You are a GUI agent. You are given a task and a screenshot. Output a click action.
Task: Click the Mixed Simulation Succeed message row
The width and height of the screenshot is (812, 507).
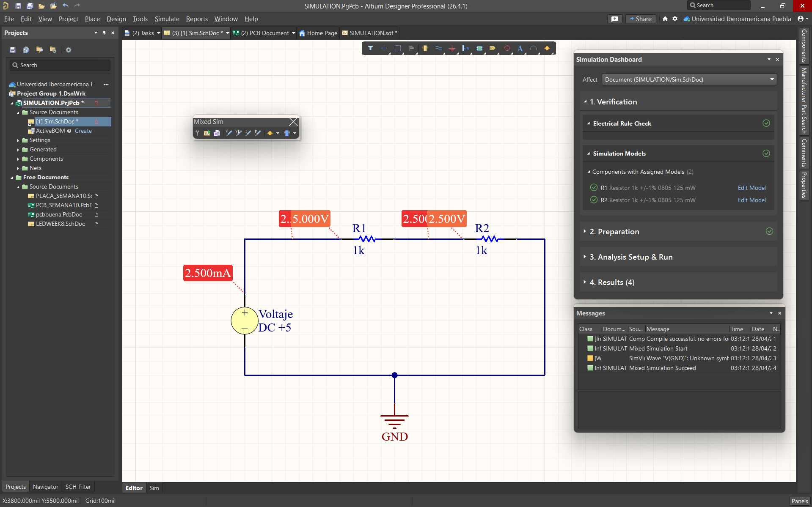pyautogui.click(x=679, y=368)
